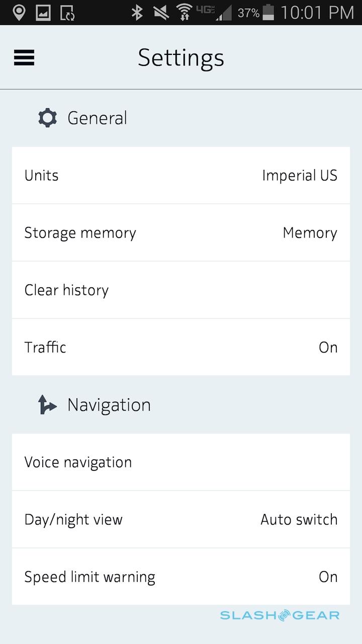Tap the image notification icon
The width and height of the screenshot is (362, 644).
43,13
